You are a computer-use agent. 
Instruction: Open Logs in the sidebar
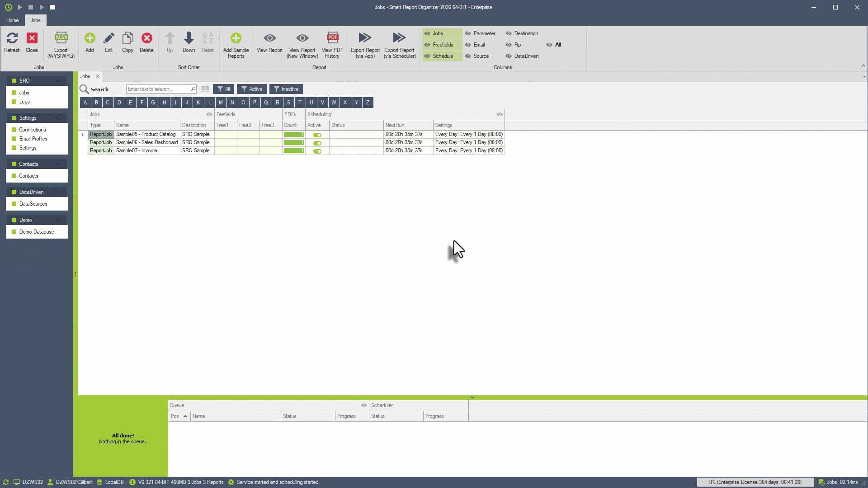tap(24, 102)
